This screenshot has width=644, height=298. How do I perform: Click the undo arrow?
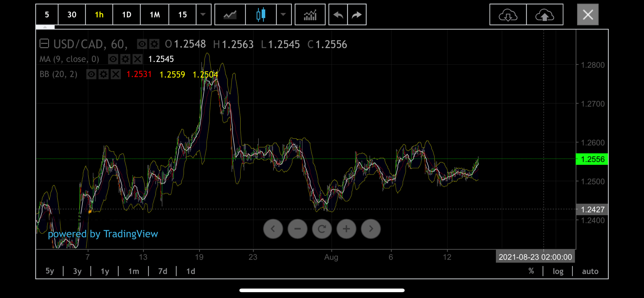(x=338, y=15)
